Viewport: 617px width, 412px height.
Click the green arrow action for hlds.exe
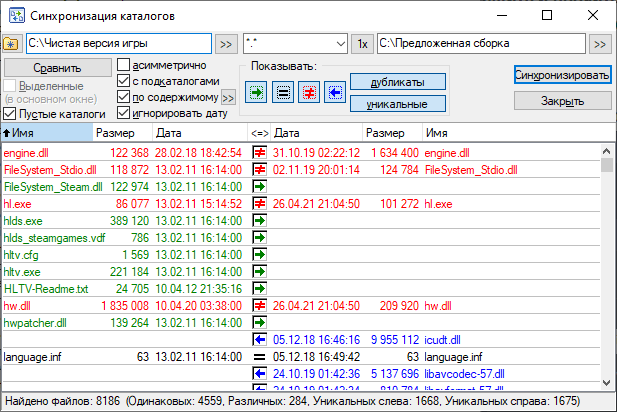coord(260,220)
